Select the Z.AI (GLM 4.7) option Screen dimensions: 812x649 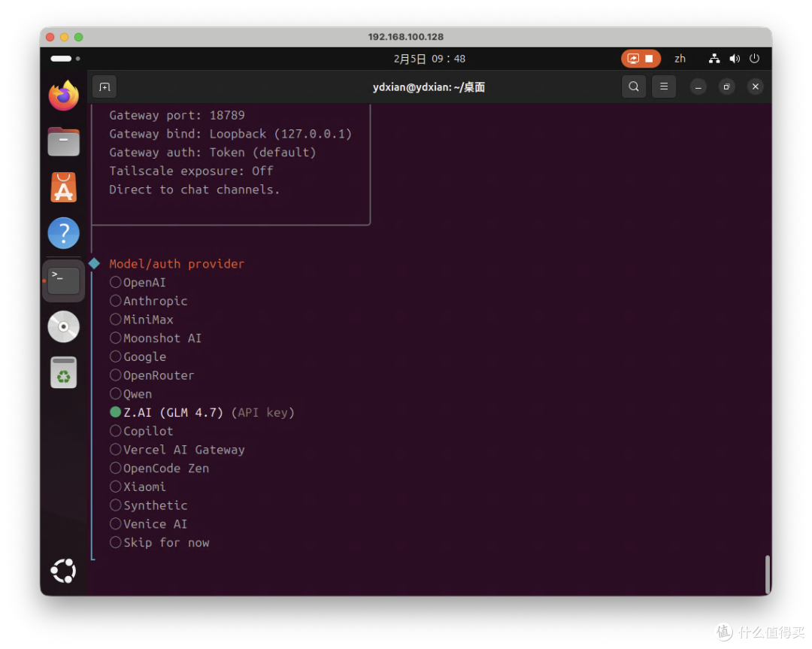point(202,412)
